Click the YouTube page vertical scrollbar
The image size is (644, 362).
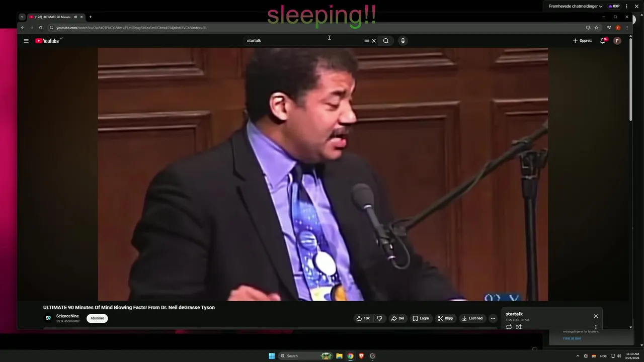point(630,79)
